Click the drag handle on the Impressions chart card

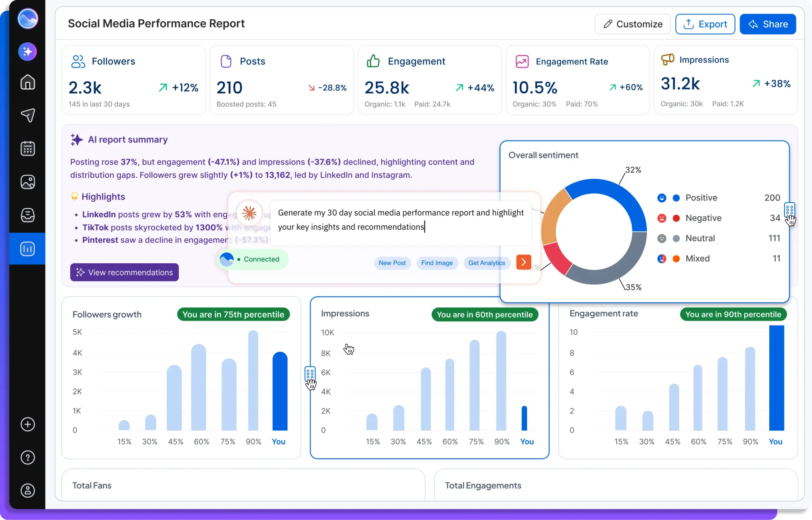(310, 374)
